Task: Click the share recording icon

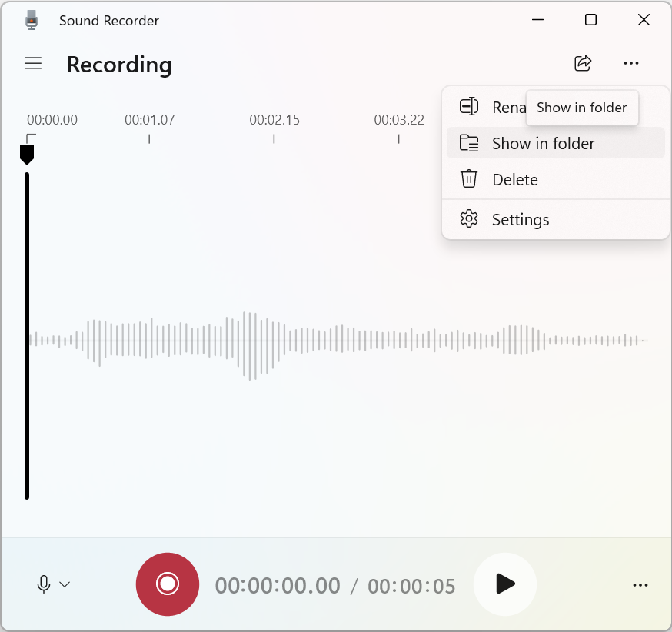Action: pos(583,63)
